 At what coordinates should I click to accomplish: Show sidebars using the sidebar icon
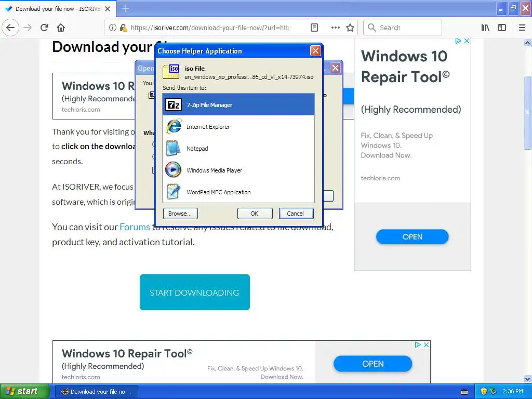[x=502, y=28]
